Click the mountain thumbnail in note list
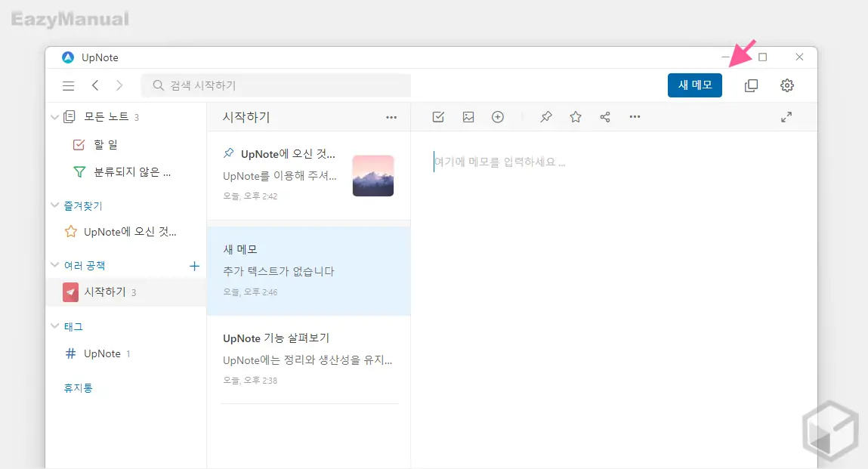The height and width of the screenshot is (469, 868). [x=373, y=175]
